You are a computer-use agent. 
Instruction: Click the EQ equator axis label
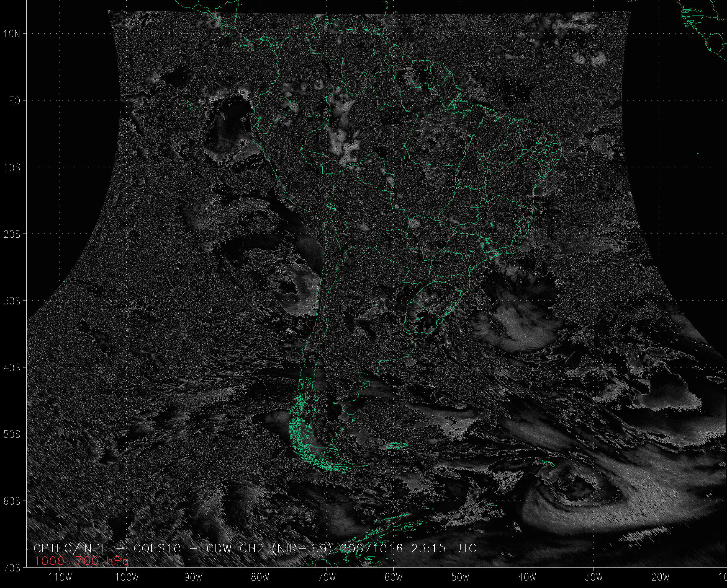[x=15, y=101]
